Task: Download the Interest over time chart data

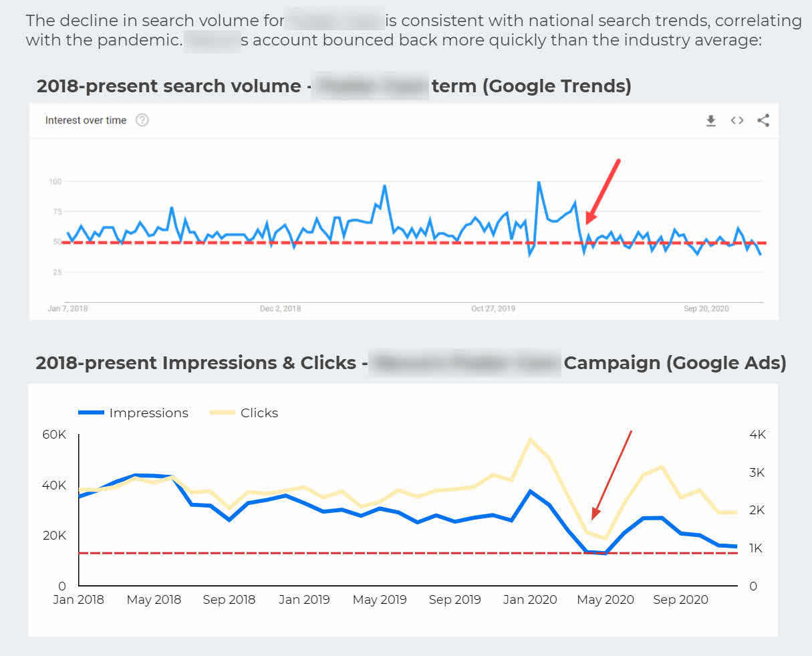Action: click(x=710, y=120)
